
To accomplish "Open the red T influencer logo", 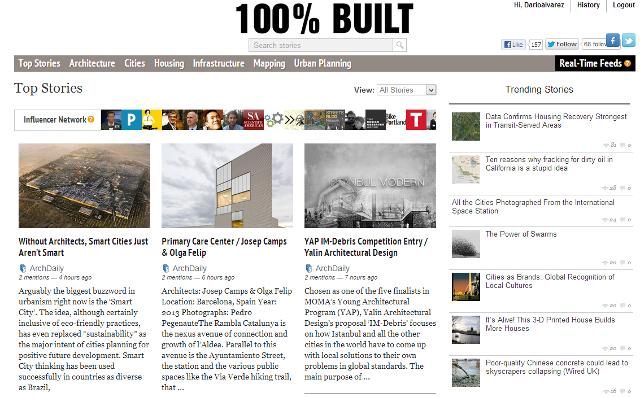I will [x=416, y=120].
